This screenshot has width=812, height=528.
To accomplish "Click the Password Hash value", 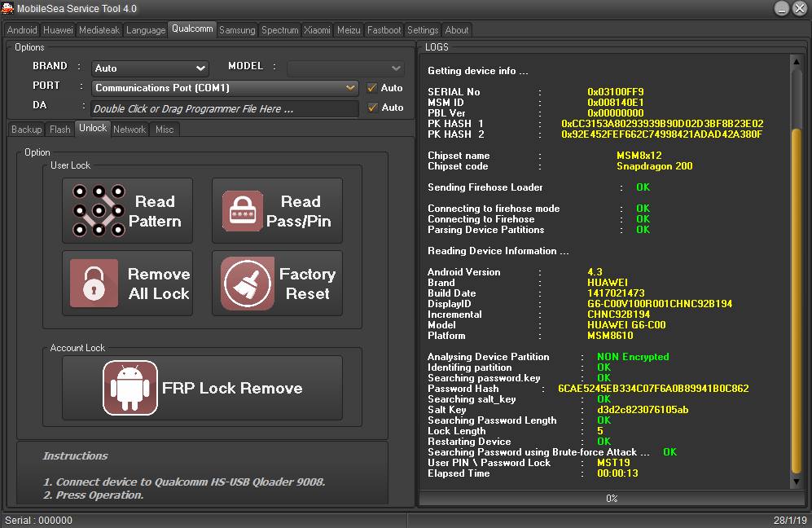I will pos(653,389).
